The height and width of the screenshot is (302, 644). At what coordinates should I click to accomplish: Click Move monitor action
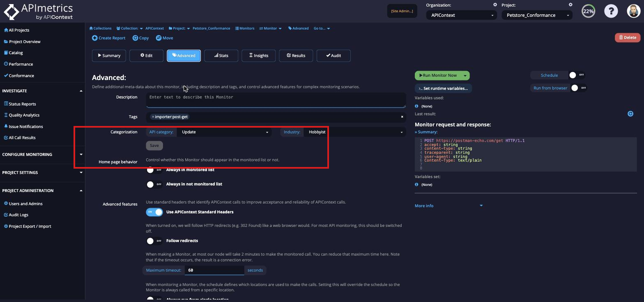(165, 38)
